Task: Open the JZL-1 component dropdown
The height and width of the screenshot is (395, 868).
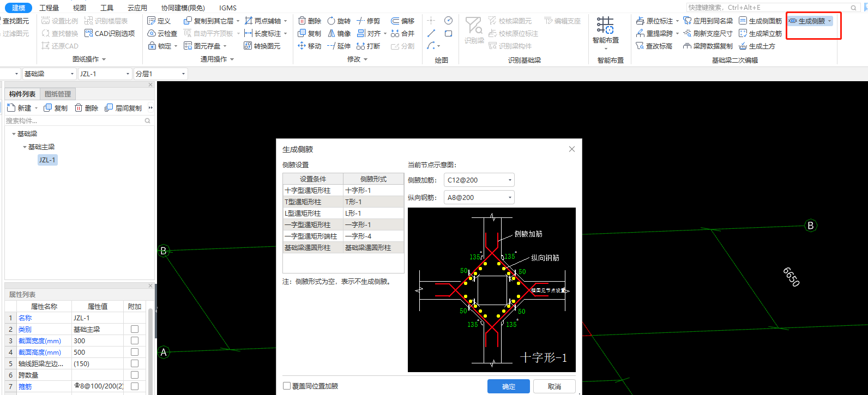Action: point(105,74)
